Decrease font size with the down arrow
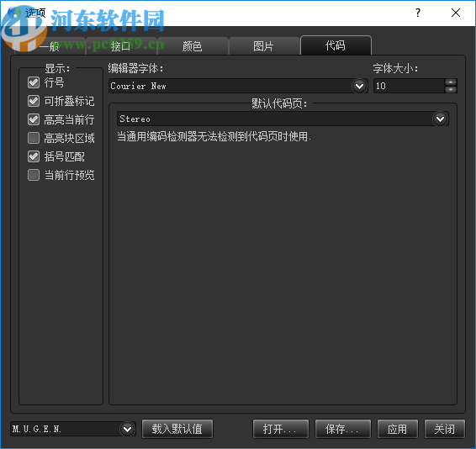This screenshot has width=476, height=449. (x=451, y=90)
